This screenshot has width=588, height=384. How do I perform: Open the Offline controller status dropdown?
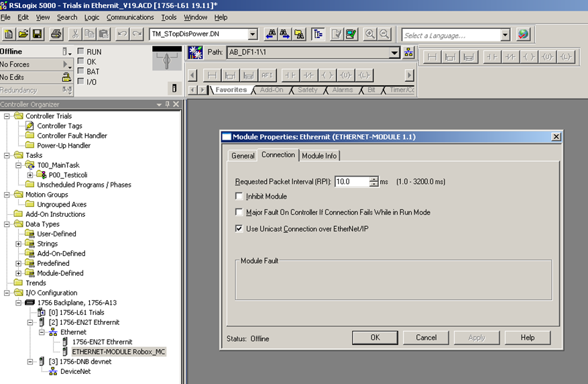pos(66,52)
